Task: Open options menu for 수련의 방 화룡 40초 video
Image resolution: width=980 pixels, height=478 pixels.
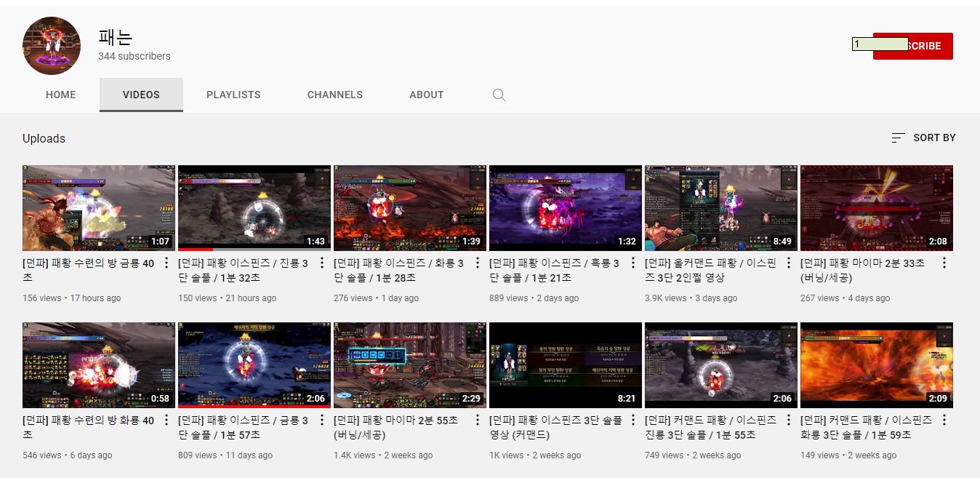Action: click(166, 421)
